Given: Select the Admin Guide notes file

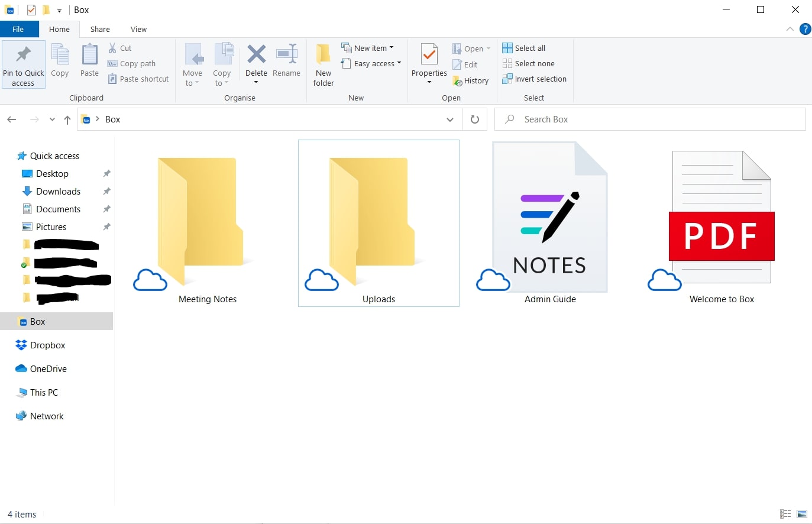Looking at the screenshot, I should pyautogui.click(x=550, y=224).
